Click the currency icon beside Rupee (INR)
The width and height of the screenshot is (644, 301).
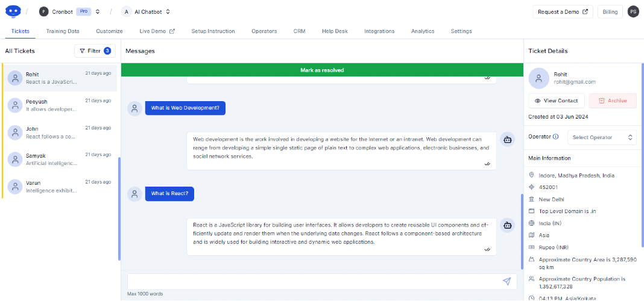pyautogui.click(x=531, y=247)
